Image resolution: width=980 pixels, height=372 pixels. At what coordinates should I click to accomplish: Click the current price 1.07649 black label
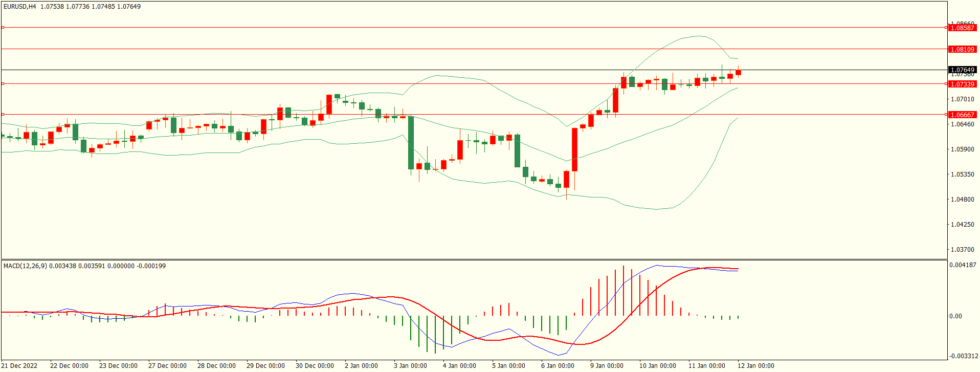962,70
